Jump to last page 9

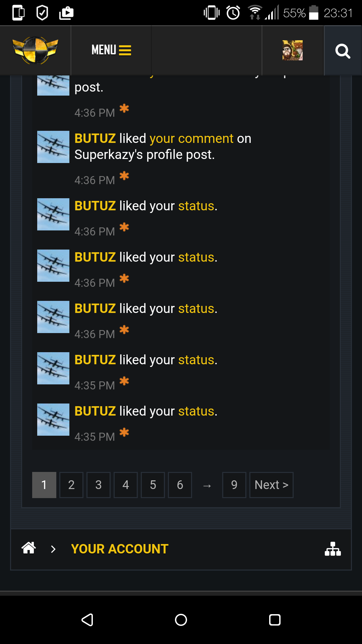(234, 485)
